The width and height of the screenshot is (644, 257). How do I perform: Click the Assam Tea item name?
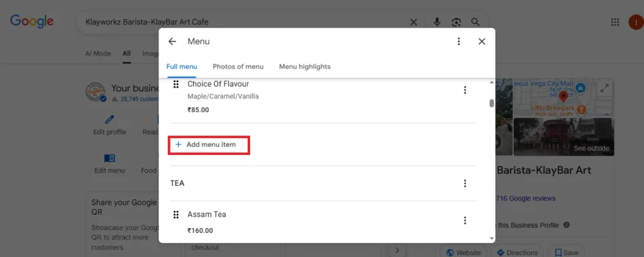(x=206, y=214)
